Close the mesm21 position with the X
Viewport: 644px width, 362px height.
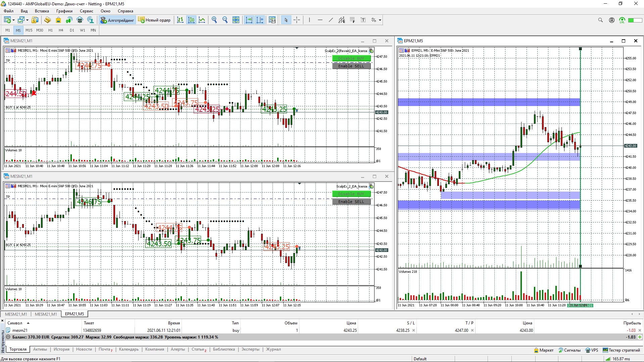(x=640, y=330)
